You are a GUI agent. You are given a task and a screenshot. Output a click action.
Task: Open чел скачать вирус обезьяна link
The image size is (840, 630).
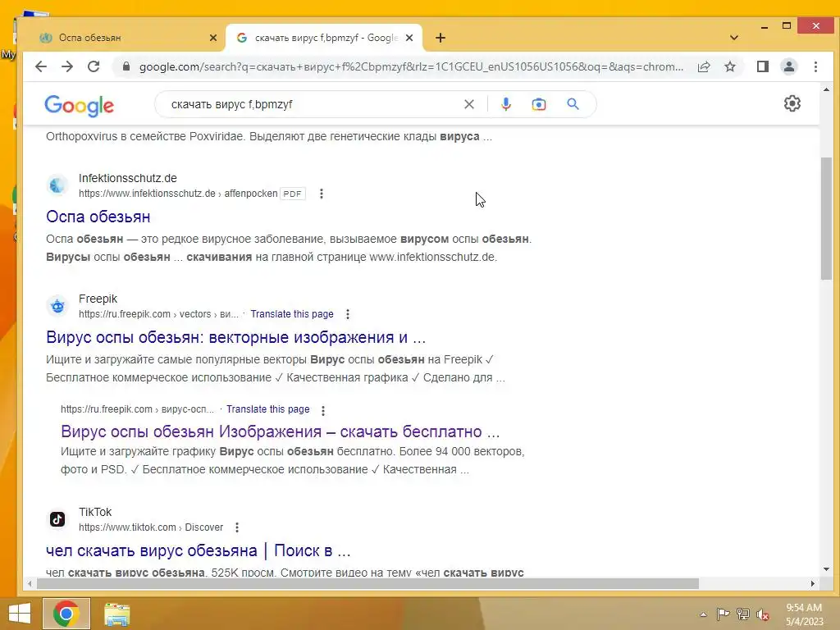[199, 550]
